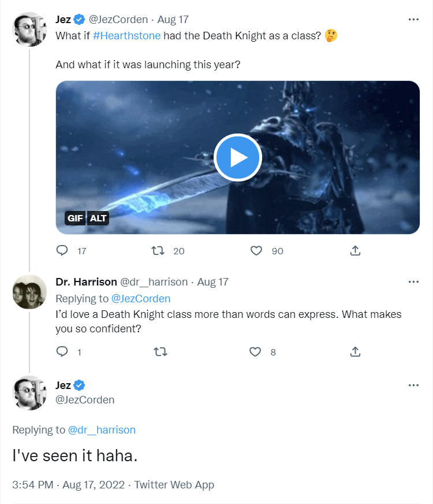The image size is (433, 504).
Task: Open @JezCorden link in Dr. Harrison's reply
Action: pos(141,299)
